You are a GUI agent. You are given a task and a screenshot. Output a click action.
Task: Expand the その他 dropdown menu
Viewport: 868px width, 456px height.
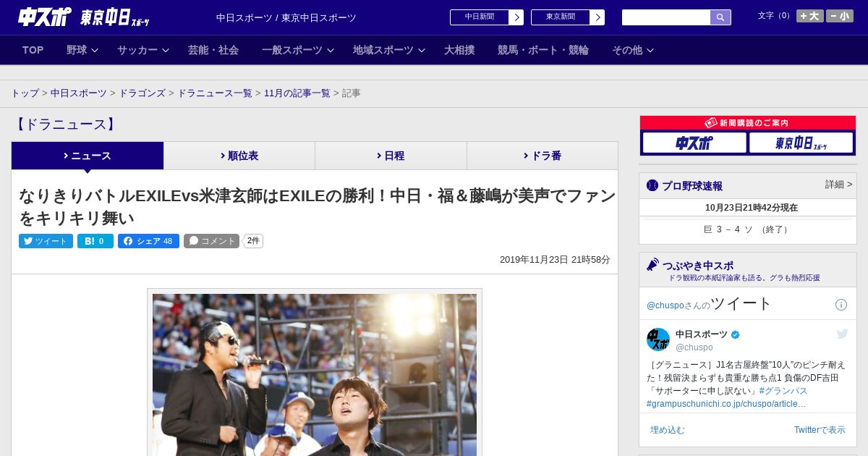click(x=633, y=50)
